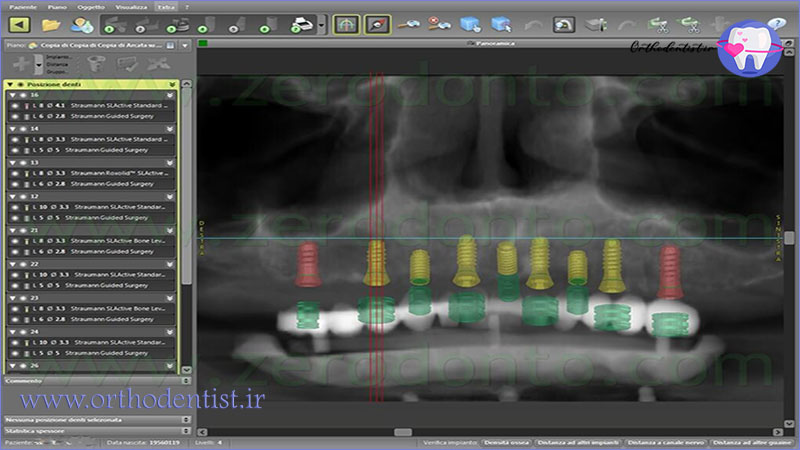Collapse tooth 14 tree group
Viewport: 800px width, 450px height.
point(13,129)
